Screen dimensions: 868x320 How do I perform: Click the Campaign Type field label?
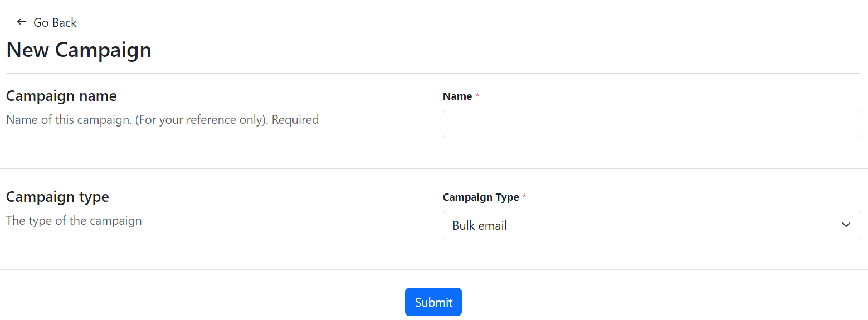pos(481,197)
